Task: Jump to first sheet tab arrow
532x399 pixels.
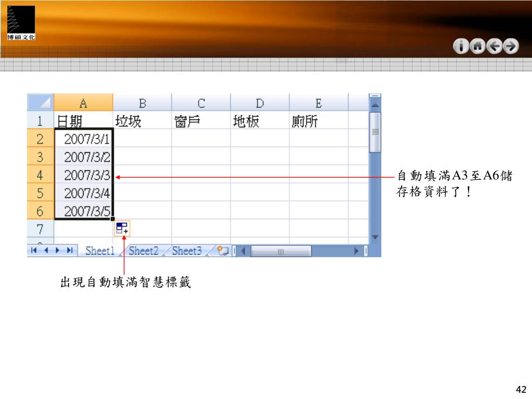Action: click(x=34, y=250)
